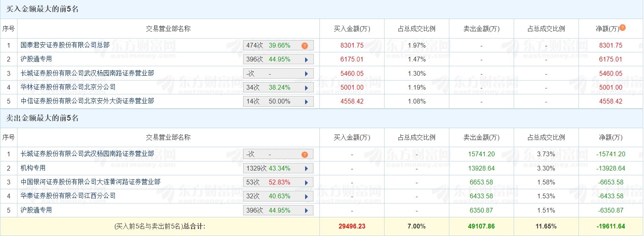Expand arrow for 华泰证券江西分公司 32次
This screenshot has width=644, height=236.
click(306, 197)
